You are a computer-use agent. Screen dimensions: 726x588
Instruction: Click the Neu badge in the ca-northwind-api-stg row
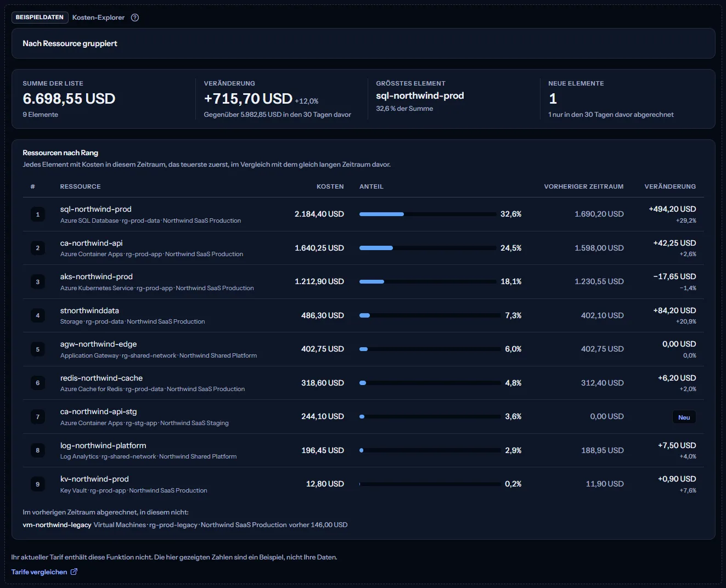(684, 417)
